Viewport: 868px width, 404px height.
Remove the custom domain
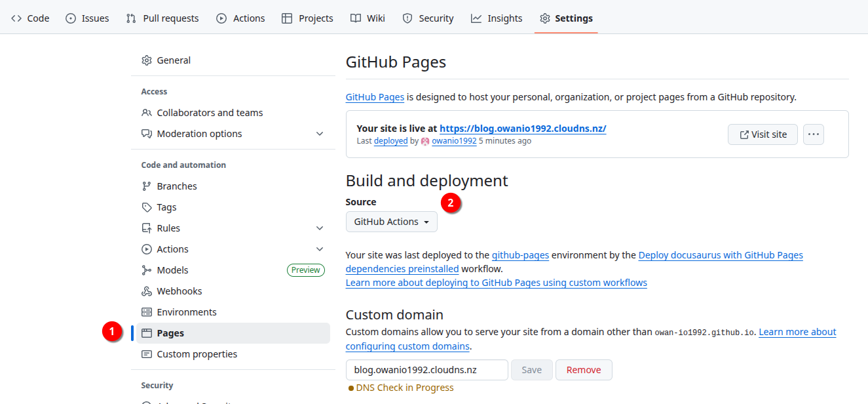tap(584, 370)
